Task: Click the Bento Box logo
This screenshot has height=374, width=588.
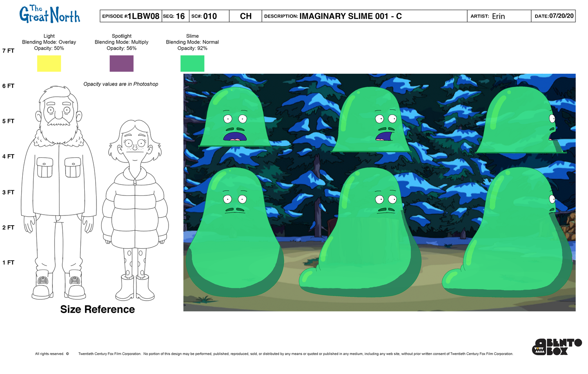Action: click(x=557, y=347)
